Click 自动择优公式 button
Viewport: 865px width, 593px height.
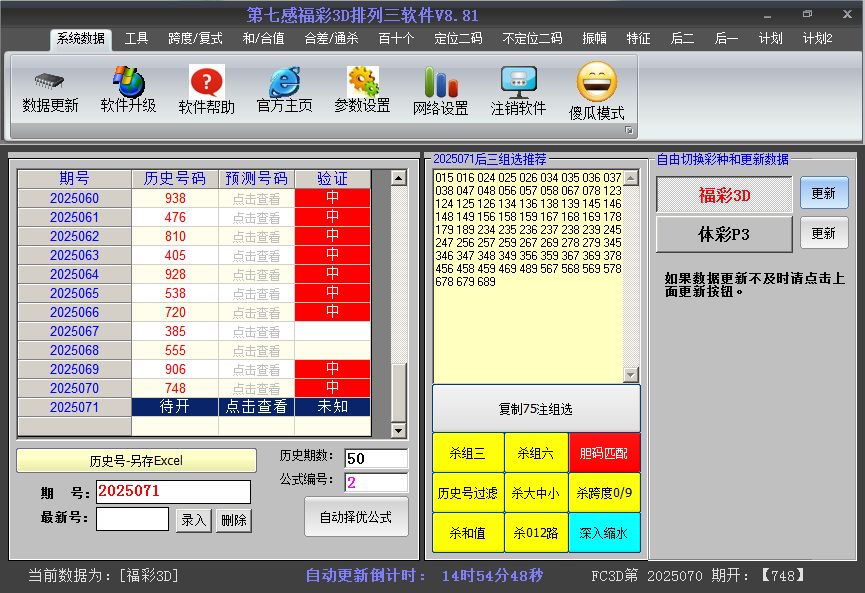point(356,517)
